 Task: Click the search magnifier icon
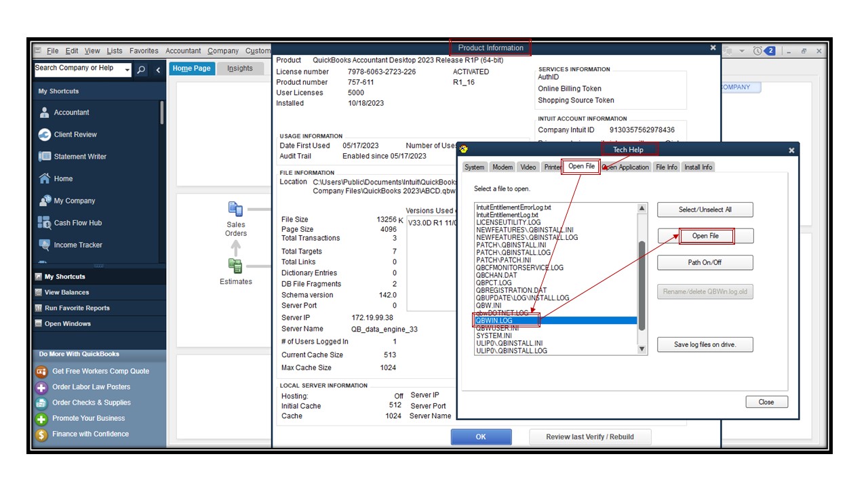(141, 68)
